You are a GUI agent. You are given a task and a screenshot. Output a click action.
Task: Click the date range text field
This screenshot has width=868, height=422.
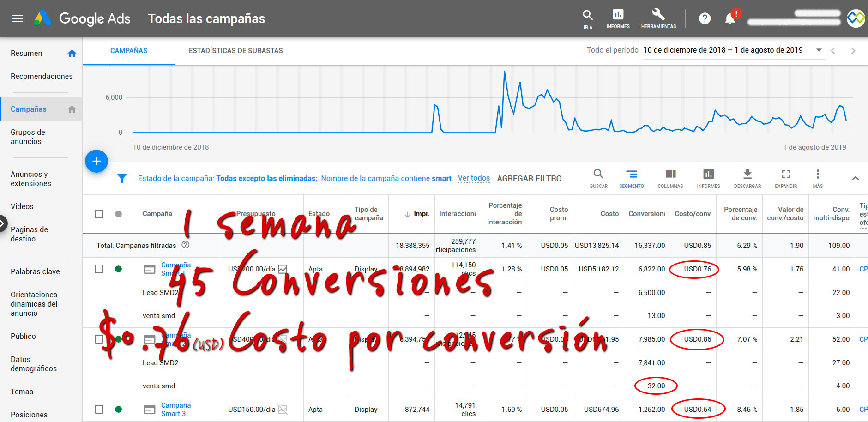tap(723, 50)
